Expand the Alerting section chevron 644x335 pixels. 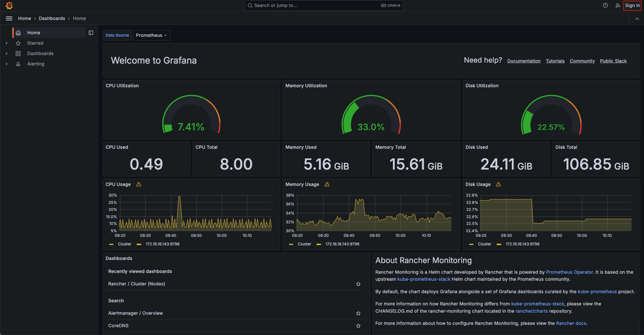6,64
